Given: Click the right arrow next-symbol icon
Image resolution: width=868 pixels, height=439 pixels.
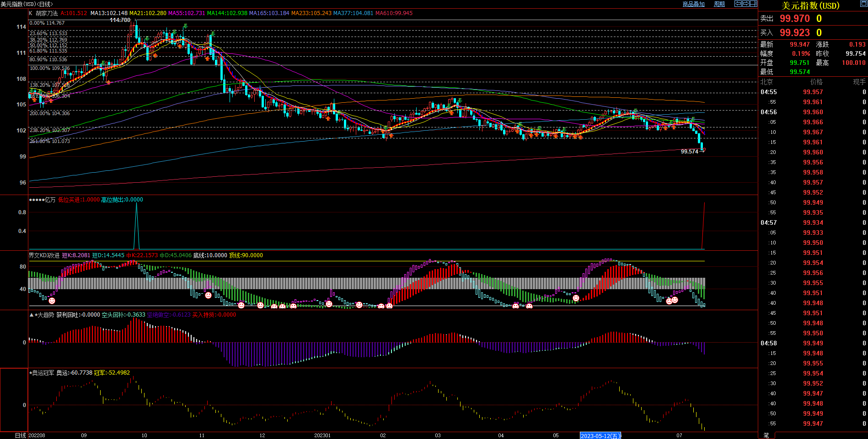Looking at the screenshot, I should 745,4.
